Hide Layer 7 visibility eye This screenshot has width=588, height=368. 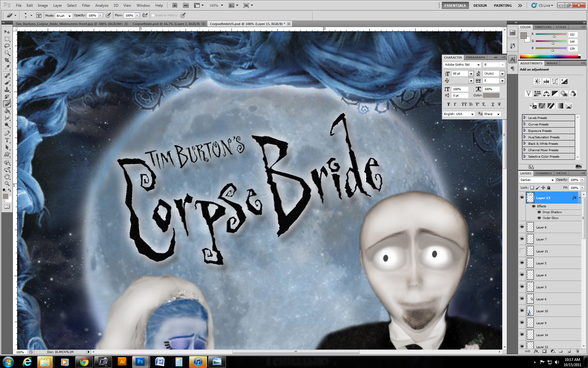(x=522, y=239)
